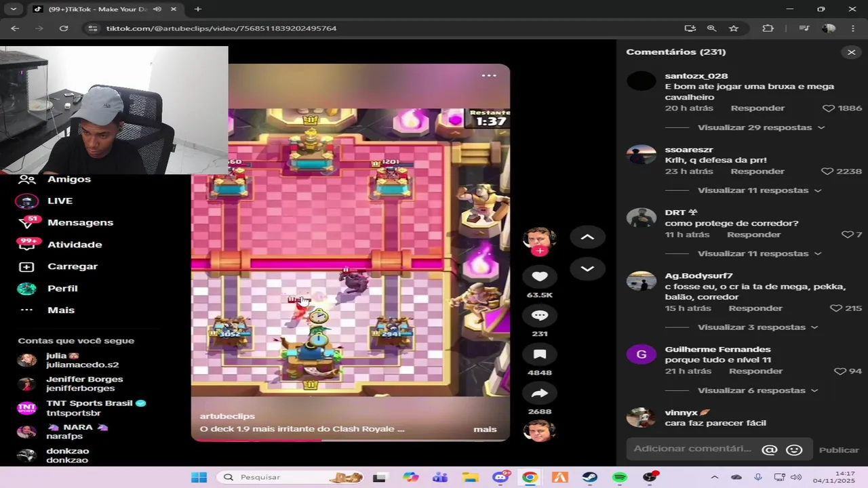Open Mensagens in the sidebar
Image resolution: width=868 pixels, height=488 pixels.
[80, 222]
